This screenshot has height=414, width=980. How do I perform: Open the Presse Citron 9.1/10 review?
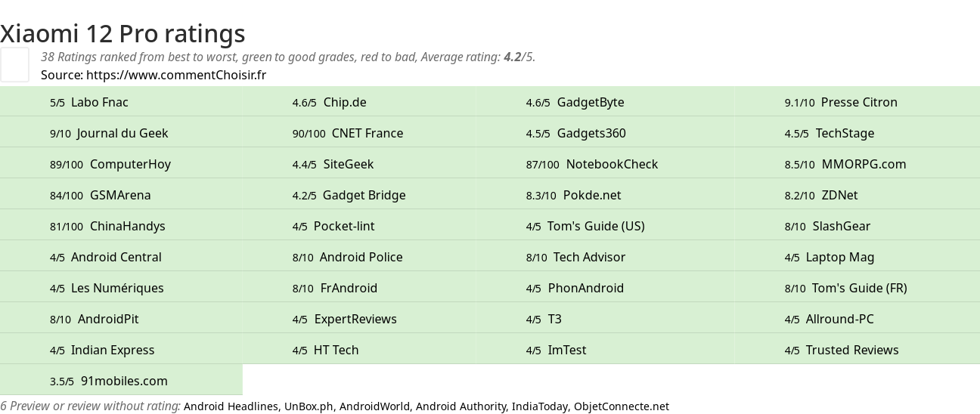[x=857, y=102]
